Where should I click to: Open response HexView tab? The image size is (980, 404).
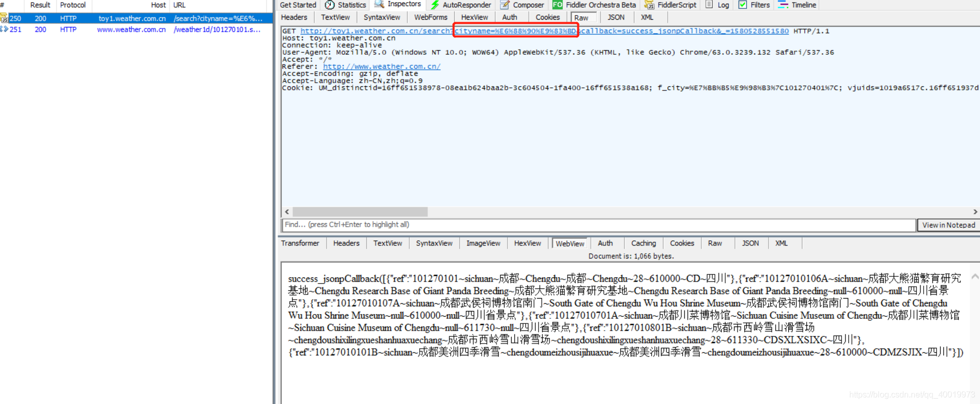click(528, 243)
